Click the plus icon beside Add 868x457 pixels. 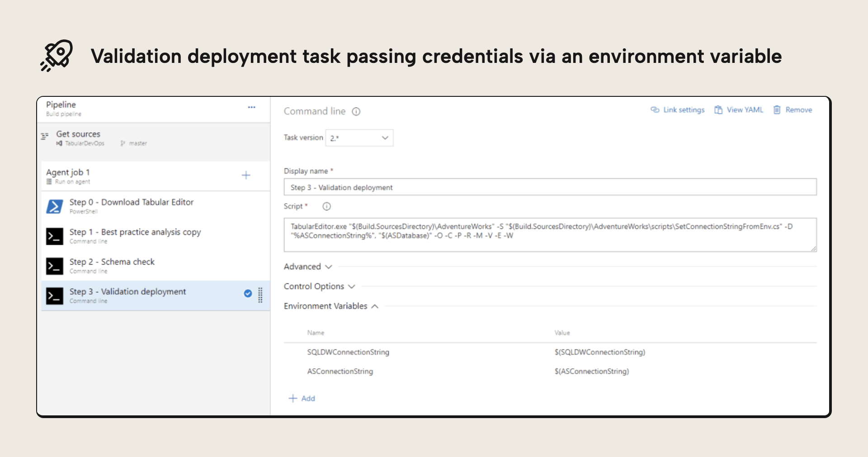click(x=293, y=398)
